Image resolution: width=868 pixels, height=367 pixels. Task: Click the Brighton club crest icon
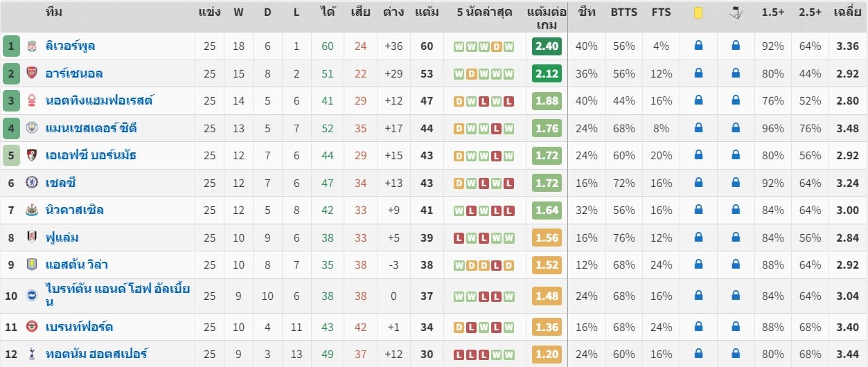(32, 296)
